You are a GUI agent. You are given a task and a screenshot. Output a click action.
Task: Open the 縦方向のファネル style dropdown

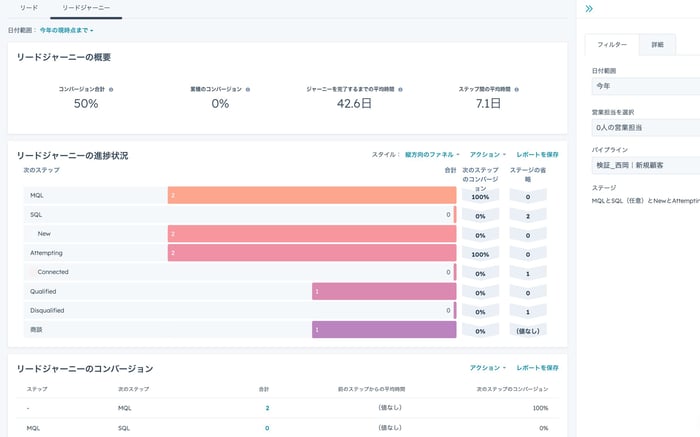432,155
